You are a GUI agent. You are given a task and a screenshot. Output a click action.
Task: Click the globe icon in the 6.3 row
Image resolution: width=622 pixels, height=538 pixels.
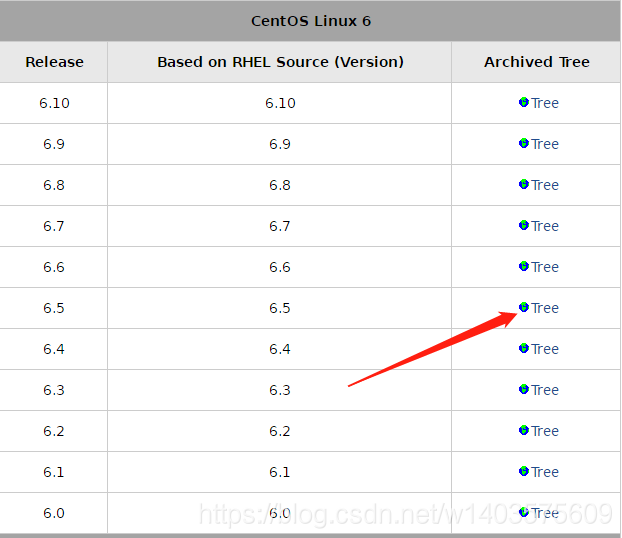tap(524, 389)
